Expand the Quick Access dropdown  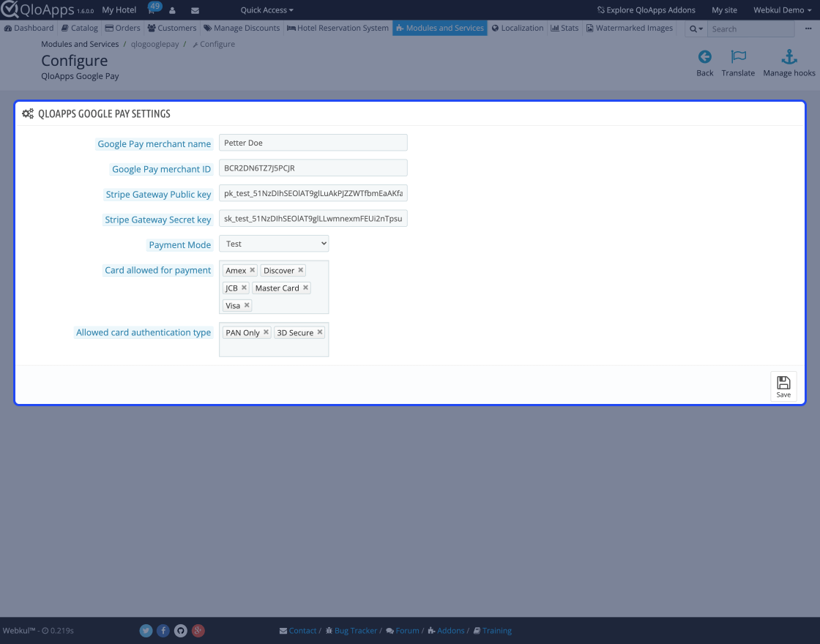point(266,10)
